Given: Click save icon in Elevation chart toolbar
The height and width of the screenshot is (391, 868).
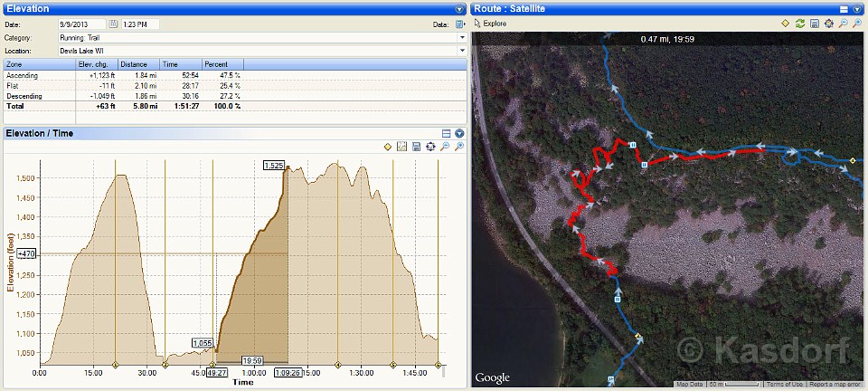Looking at the screenshot, I should pyautogui.click(x=416, y=147).
